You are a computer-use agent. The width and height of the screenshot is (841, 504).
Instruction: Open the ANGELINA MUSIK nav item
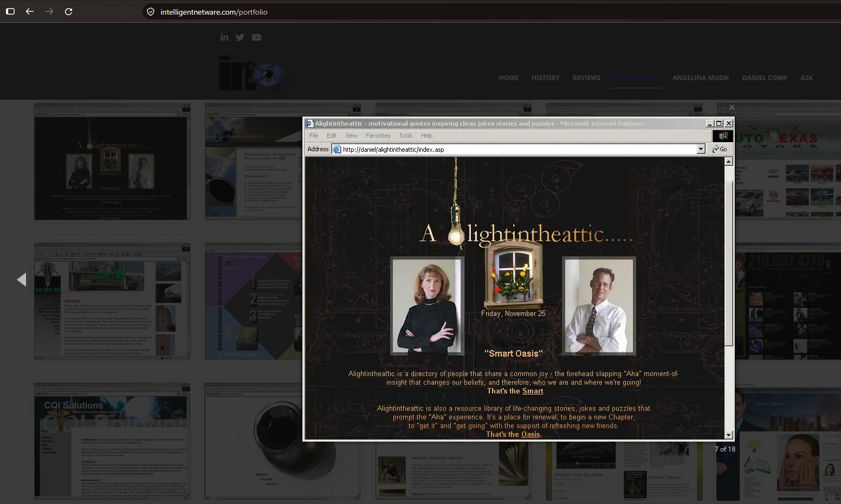click(x=701, y=78)
